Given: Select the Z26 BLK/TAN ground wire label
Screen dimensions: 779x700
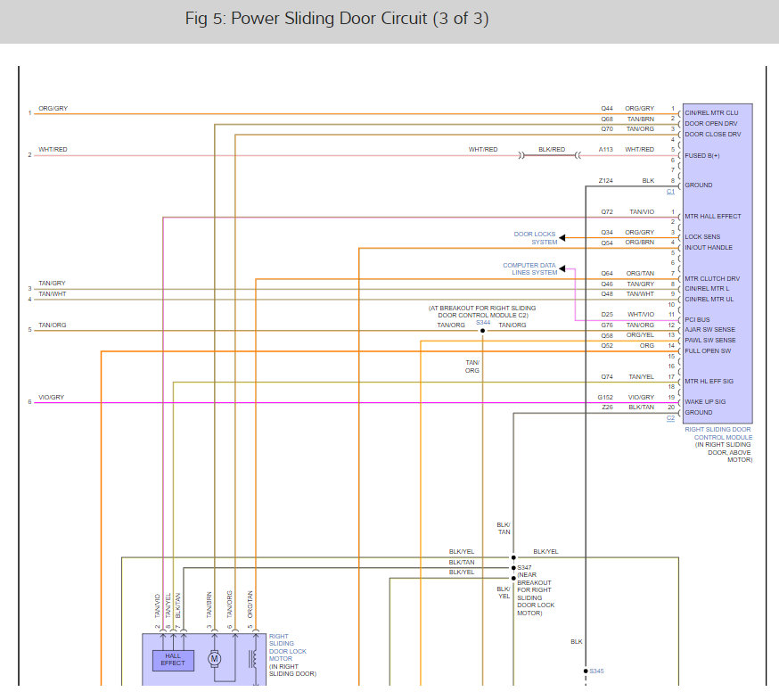Looking at the screenshot, I should (x=624, y=407).
